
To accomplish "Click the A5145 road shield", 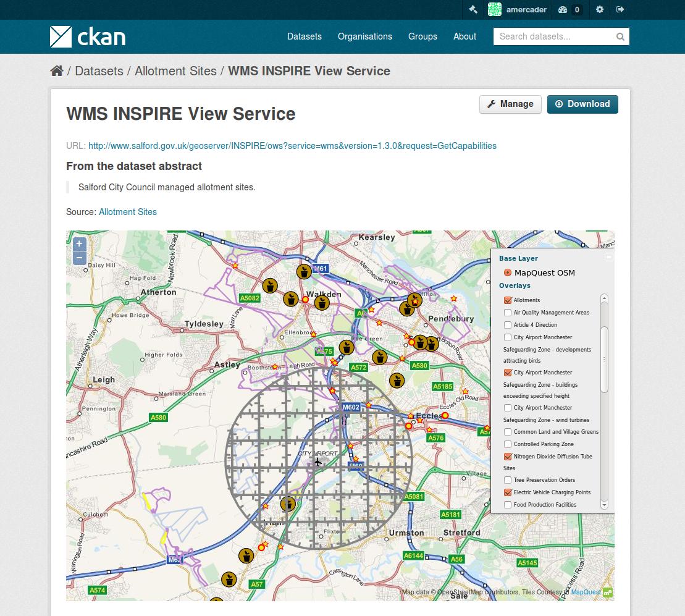I will (x=527, y=563).
